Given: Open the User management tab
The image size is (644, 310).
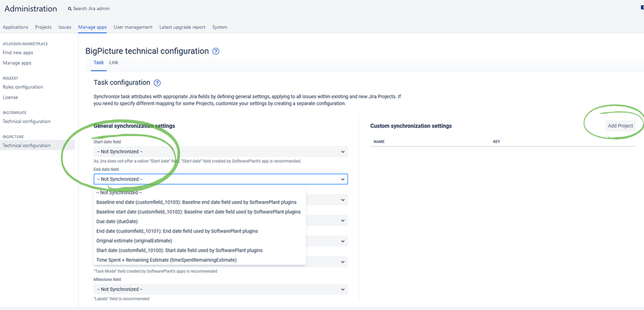Looking at the screenshot, I should coord(133,27).
